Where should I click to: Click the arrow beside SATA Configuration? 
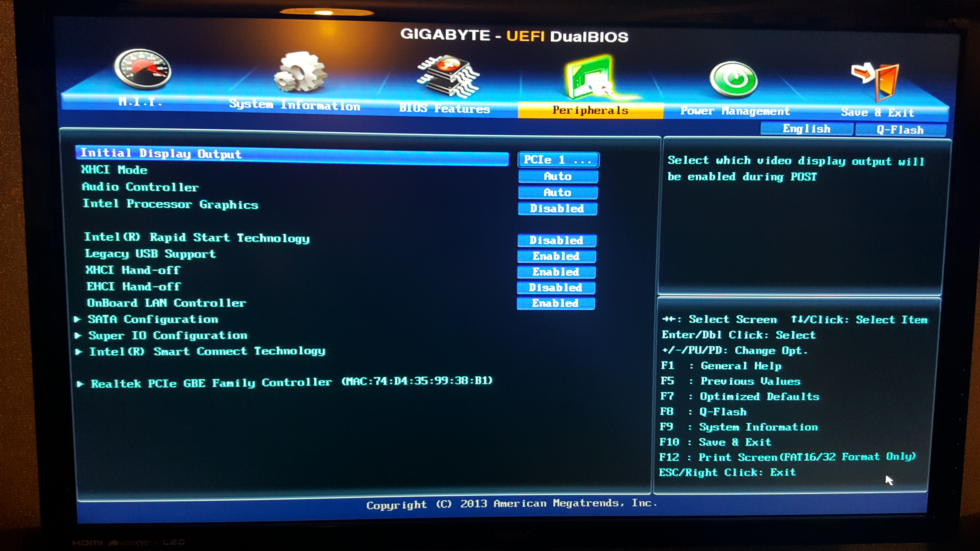click(x=77, y=319)
